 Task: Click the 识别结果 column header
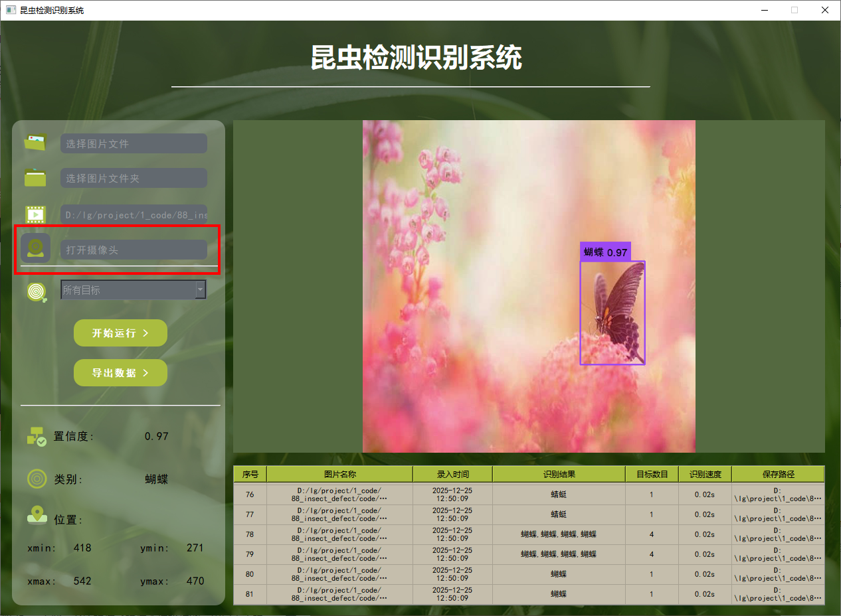[x=559, y=474]
